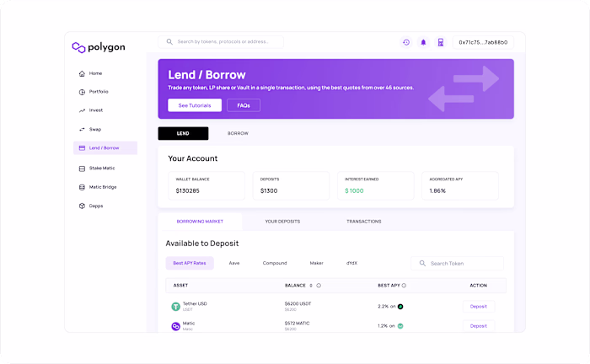This screenshot has width=590, height=364.
Task: Click the top search magnifier icon
Action: click(x=169, y=42)
